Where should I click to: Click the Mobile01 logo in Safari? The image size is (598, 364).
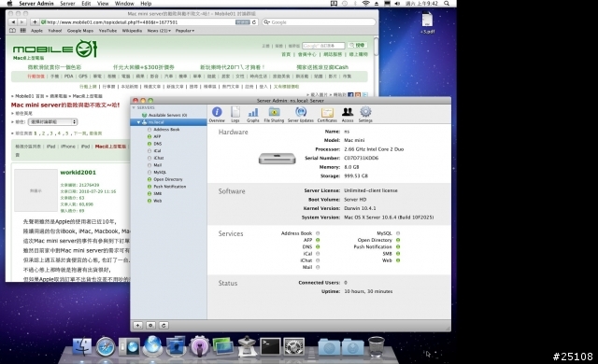click(x=55, y=49)
